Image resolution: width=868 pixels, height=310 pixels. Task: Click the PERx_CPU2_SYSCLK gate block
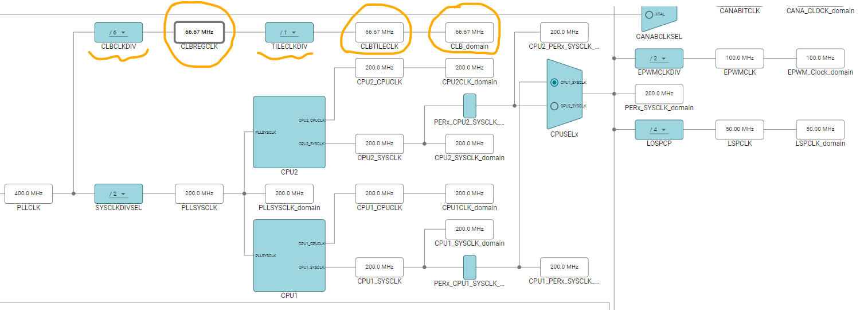pyautogui.click(x=470, y=106)
